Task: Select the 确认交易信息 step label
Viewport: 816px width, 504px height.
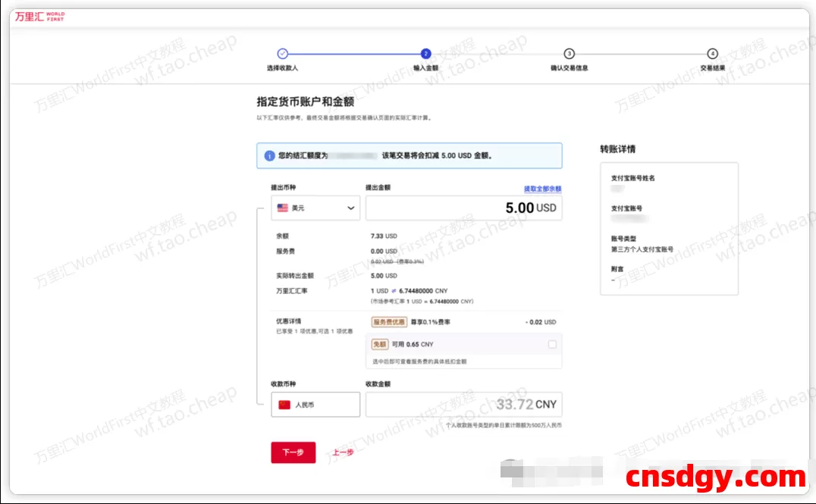Action: pos(569,67)
